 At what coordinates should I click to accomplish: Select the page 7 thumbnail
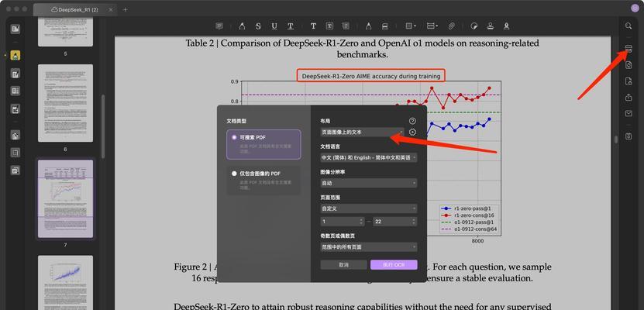(x=66, y=198)
